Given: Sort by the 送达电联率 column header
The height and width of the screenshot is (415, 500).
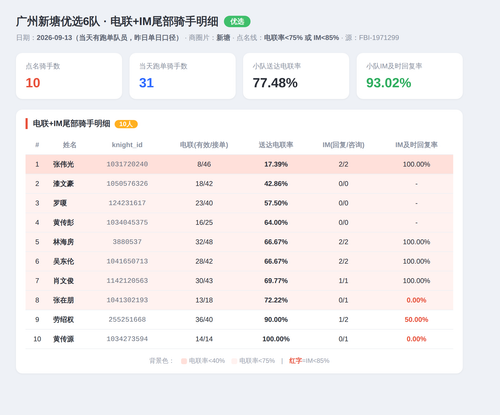Looking at the screenshot, I should [276, 145].
